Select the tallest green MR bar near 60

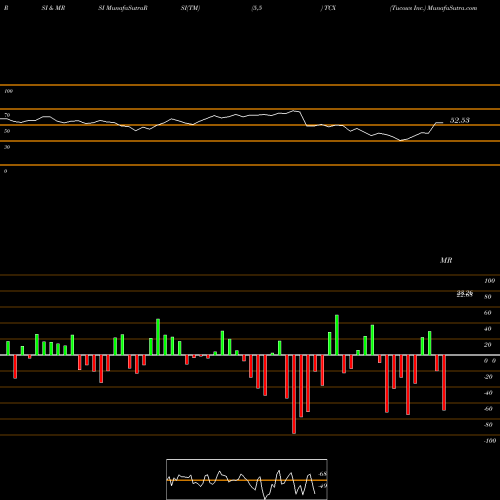337,335
